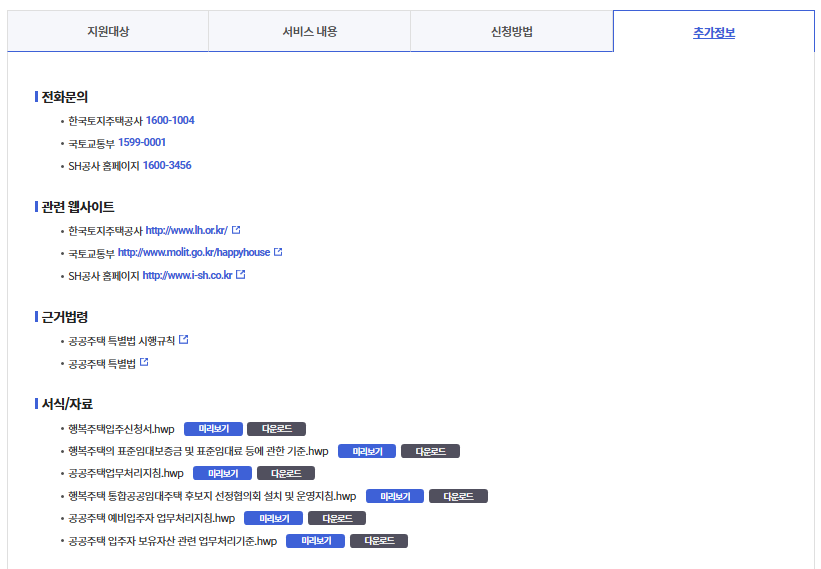The width and height of the screenshot is (821, 569).
Task: Preview 후보지 선정협의회 설치 및 운영지침.hwp
Action: click(395, 496)
